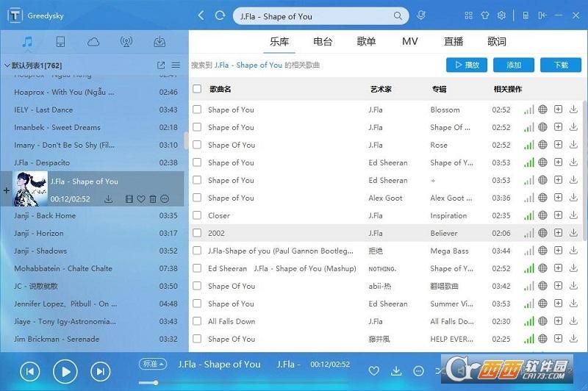Open the cloud music tab icon

pos(93,42)
